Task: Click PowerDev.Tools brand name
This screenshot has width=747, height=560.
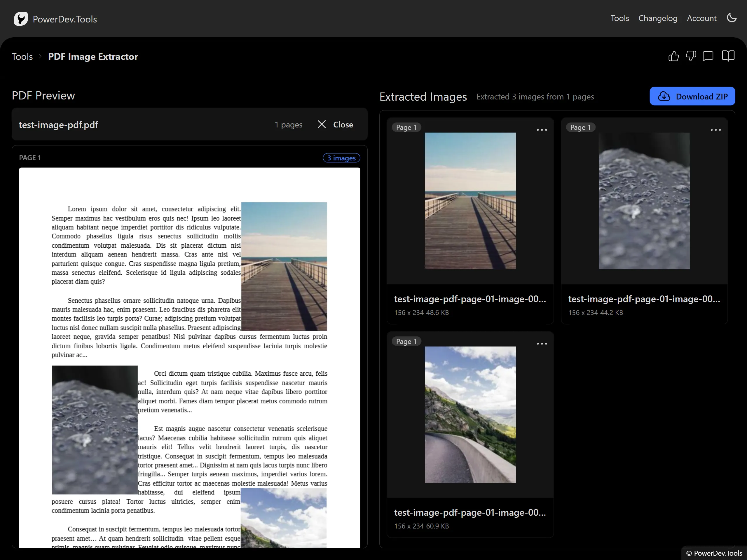Action: tap(65, 19)
